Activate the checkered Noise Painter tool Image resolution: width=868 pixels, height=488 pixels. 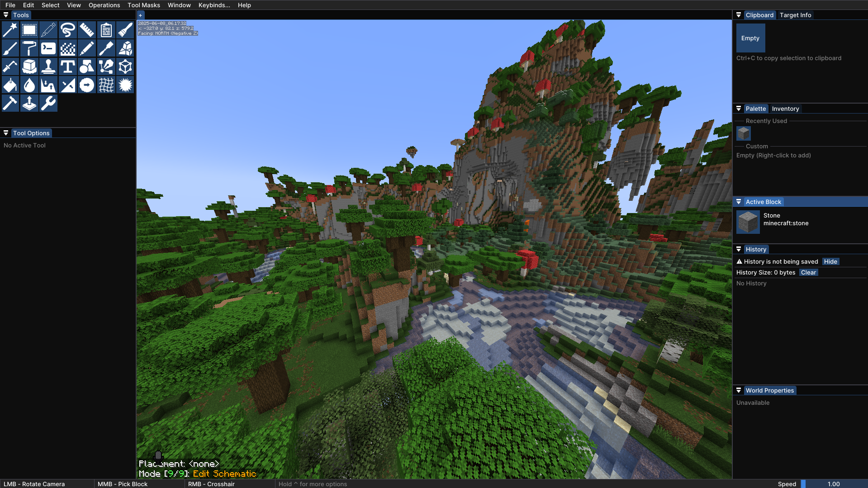68,48
